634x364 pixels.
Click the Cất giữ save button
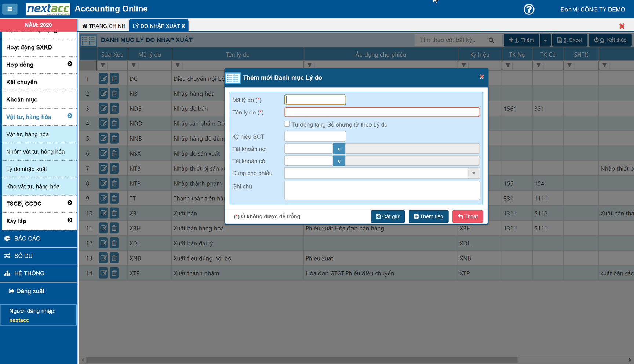(x=387, y=216)
